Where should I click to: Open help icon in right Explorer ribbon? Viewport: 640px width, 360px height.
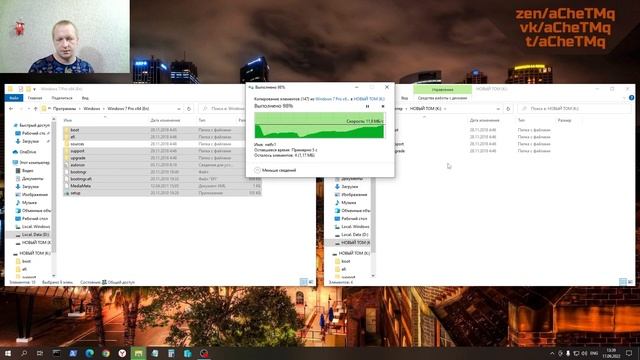click(x=631, y=98)
